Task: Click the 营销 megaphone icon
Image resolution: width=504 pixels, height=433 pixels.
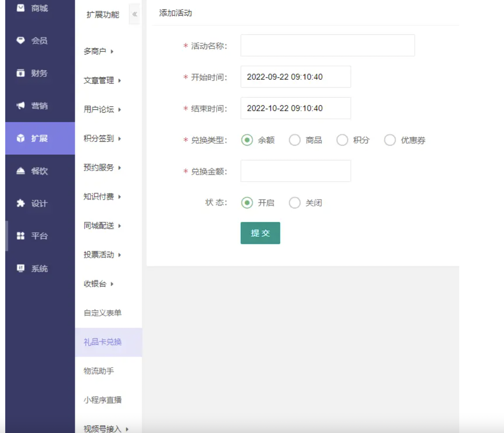Action: (21, 105)
